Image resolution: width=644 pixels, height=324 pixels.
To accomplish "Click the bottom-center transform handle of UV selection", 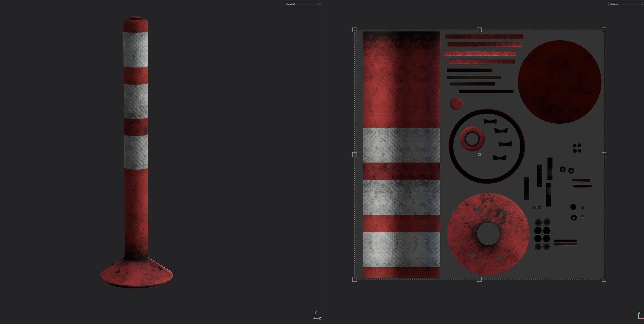I will [x=479, y=279].
